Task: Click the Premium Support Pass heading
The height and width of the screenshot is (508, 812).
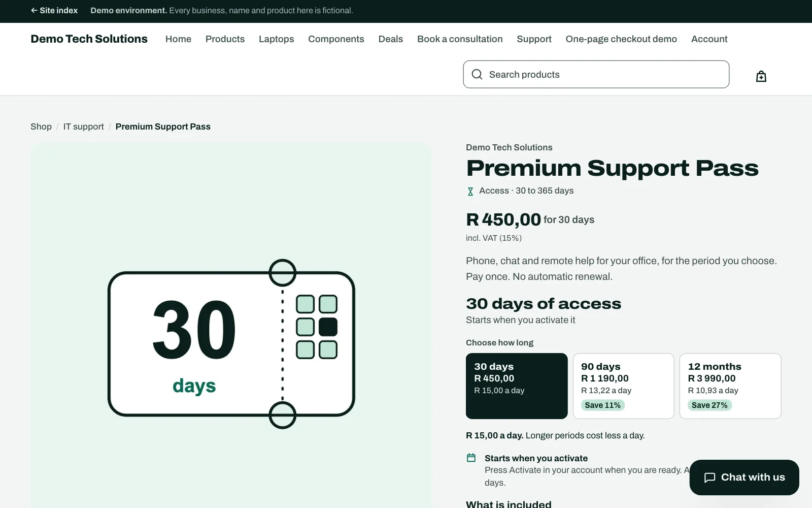Action: [x=612, y=168]
